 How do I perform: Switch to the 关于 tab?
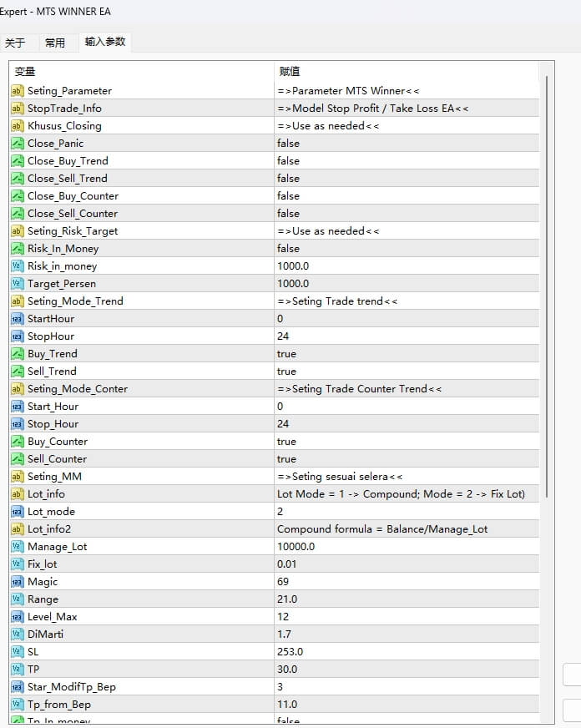pyautogui.click(x=15, y=43)
